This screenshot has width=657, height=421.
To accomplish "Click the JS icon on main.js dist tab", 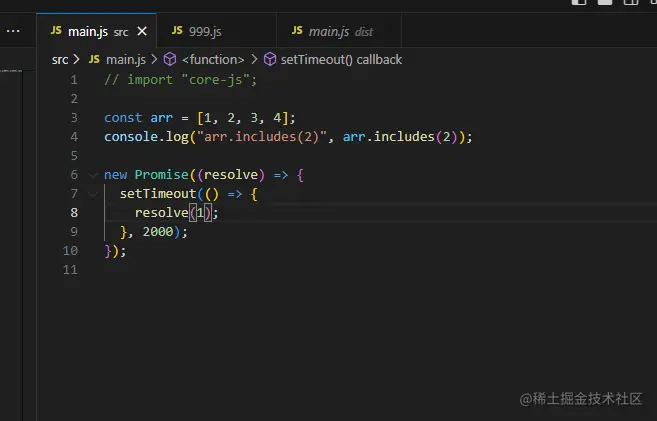I will (x=297, y=30).
